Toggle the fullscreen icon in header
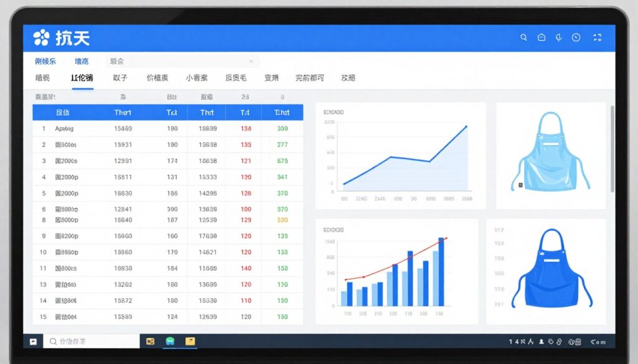The width and height of the screenshot is (638, 364). point(598,37)
